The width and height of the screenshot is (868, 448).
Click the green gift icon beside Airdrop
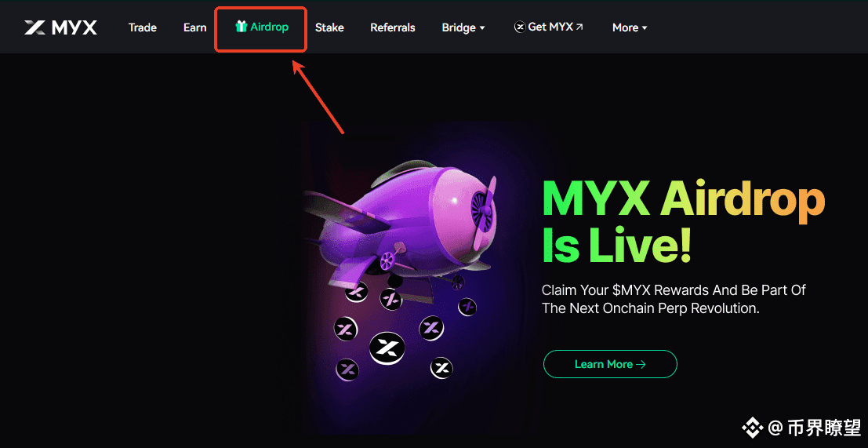pos(241,26)
